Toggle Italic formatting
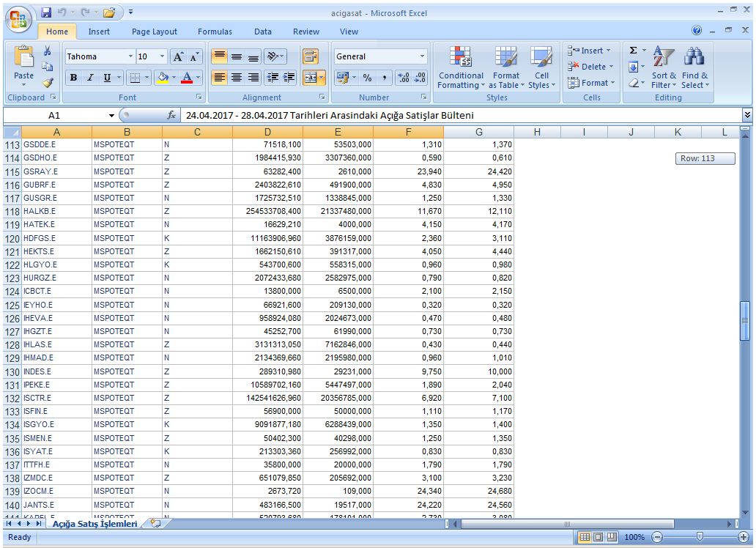Image resolution: width=756 pixels, height=548 pixels. 90,78
